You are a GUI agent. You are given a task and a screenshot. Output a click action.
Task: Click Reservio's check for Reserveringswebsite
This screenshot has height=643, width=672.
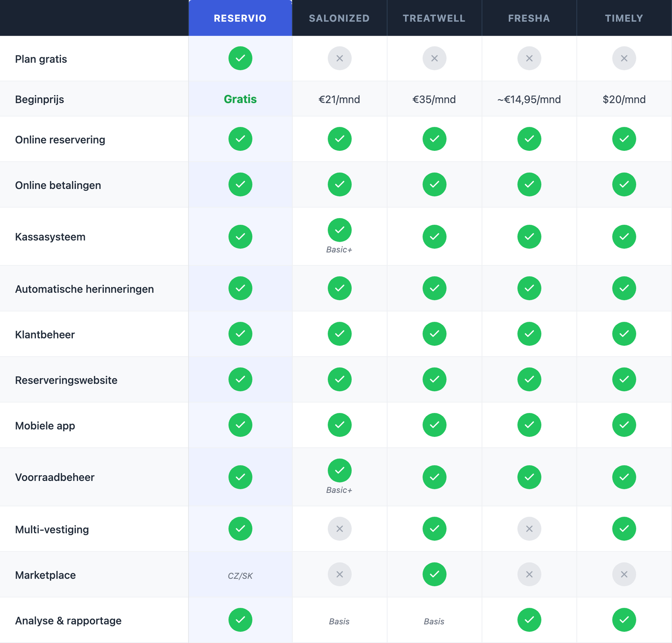tap(240, 379)
